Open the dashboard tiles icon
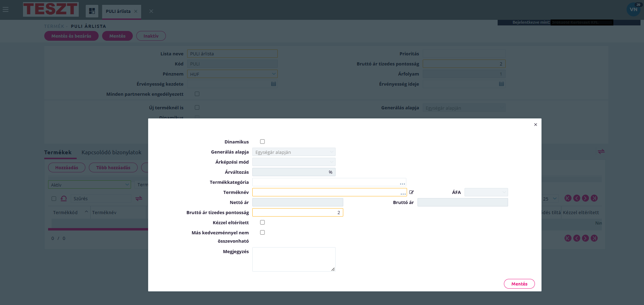Viewport: 644px width, 305px height. point(92,11)
